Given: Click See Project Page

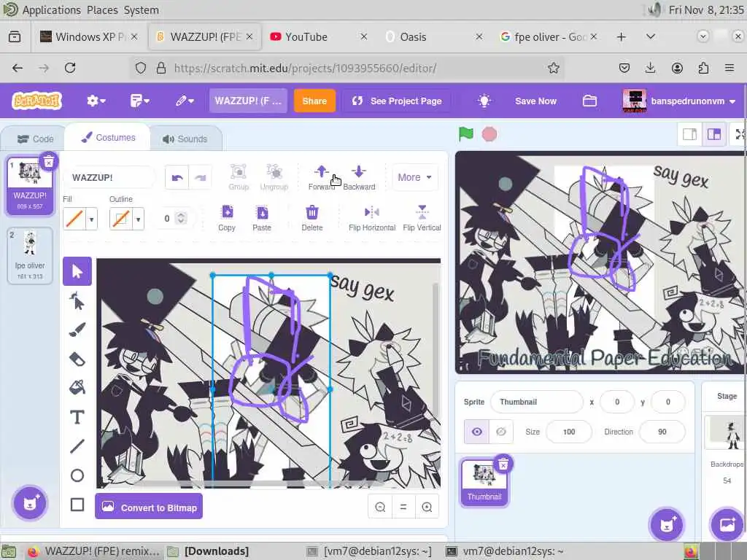Looking at the screenshot, I should click(397, 101).
